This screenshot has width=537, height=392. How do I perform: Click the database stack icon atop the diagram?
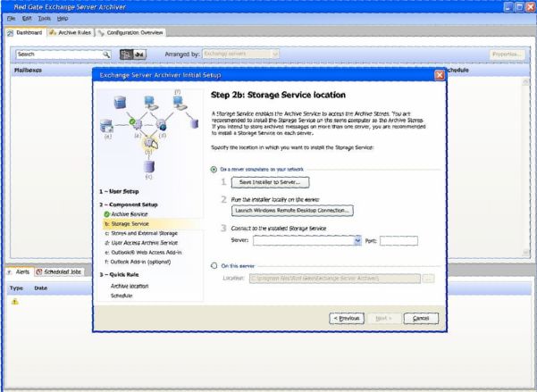(x=120, y=102)
